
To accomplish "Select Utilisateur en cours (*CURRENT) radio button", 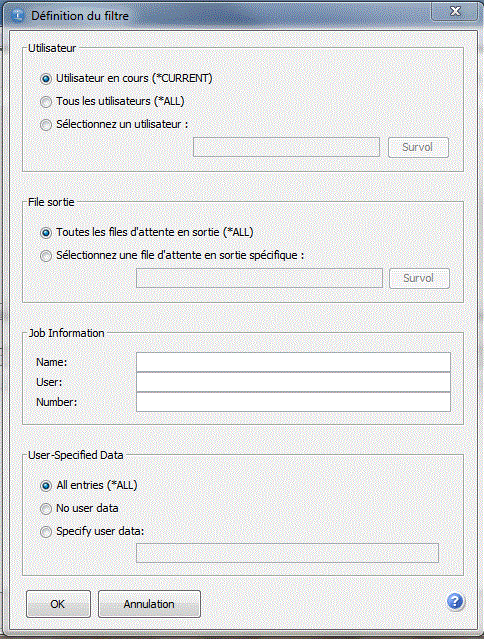I will coord(46,78).
